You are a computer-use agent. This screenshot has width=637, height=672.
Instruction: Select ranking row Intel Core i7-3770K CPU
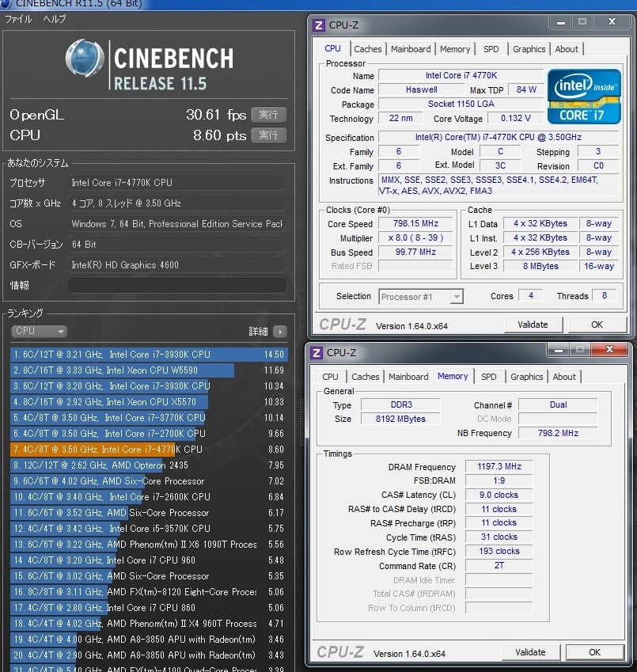pyautogui.click(x=149, y=418)
